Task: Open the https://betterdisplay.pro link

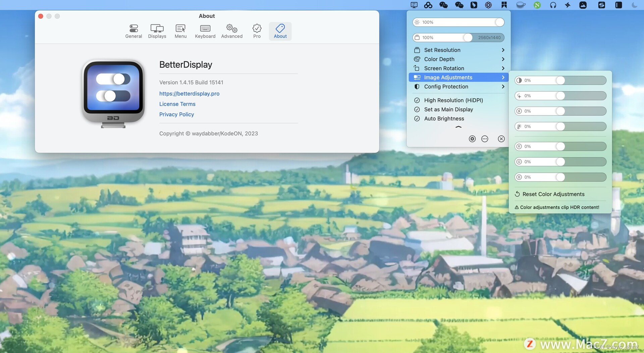Action: (x=189, y=94)
